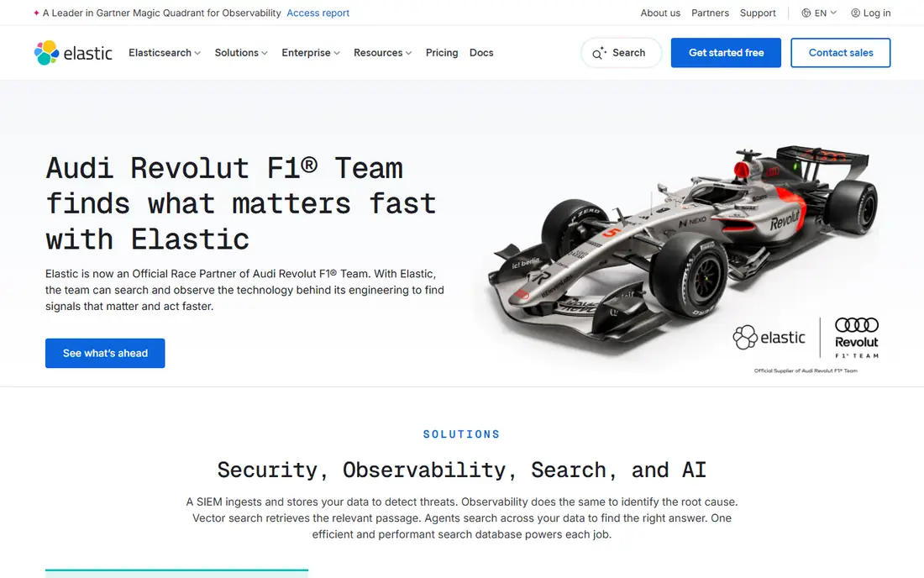Click the SOLUTIONS section label
Image resolution: width=924 pixels, height=578 pixels.
461,434
